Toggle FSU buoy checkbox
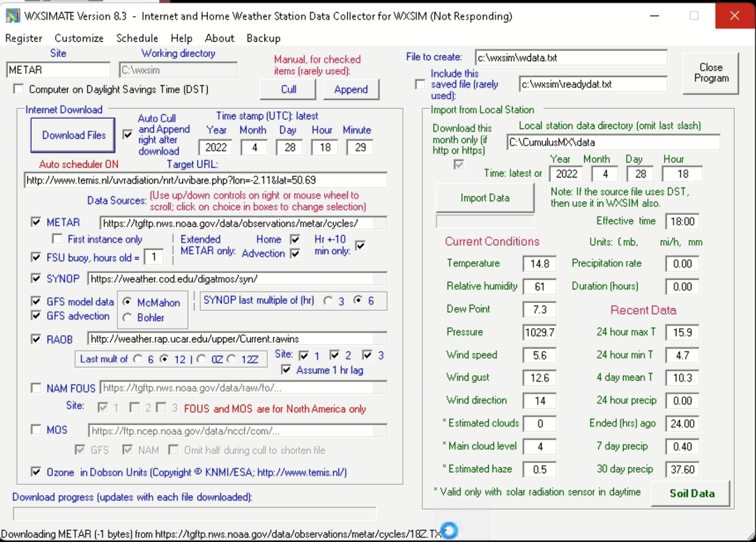Screen dimensions: 756x542 [36, 257]
